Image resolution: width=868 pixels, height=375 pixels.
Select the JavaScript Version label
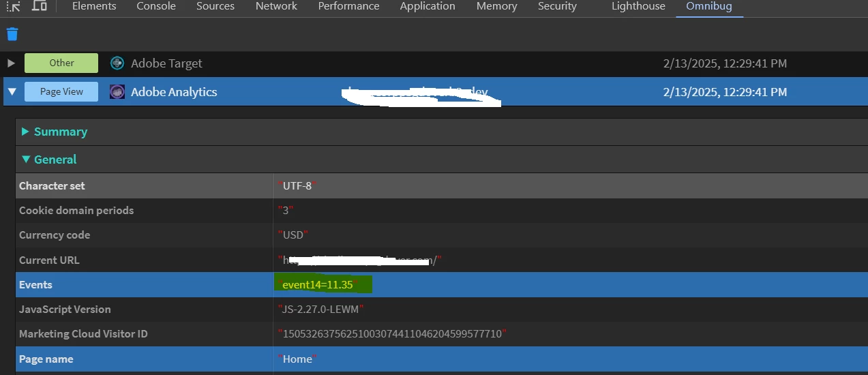65,310
